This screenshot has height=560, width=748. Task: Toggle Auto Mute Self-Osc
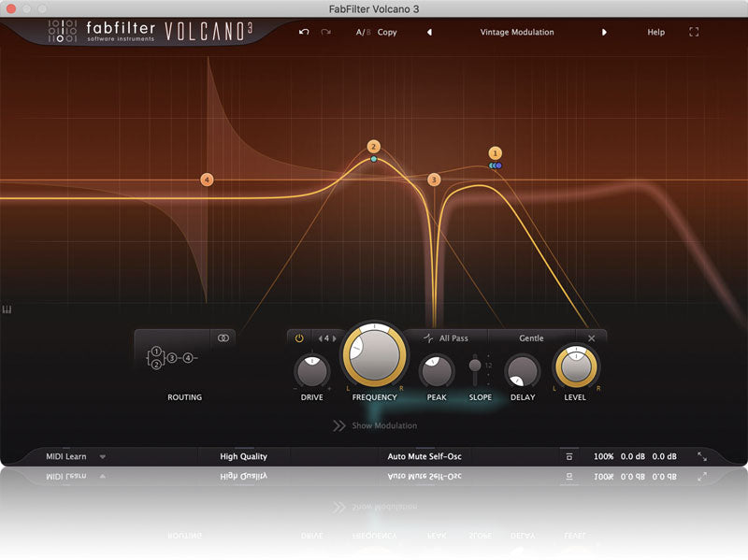point(424,456)
